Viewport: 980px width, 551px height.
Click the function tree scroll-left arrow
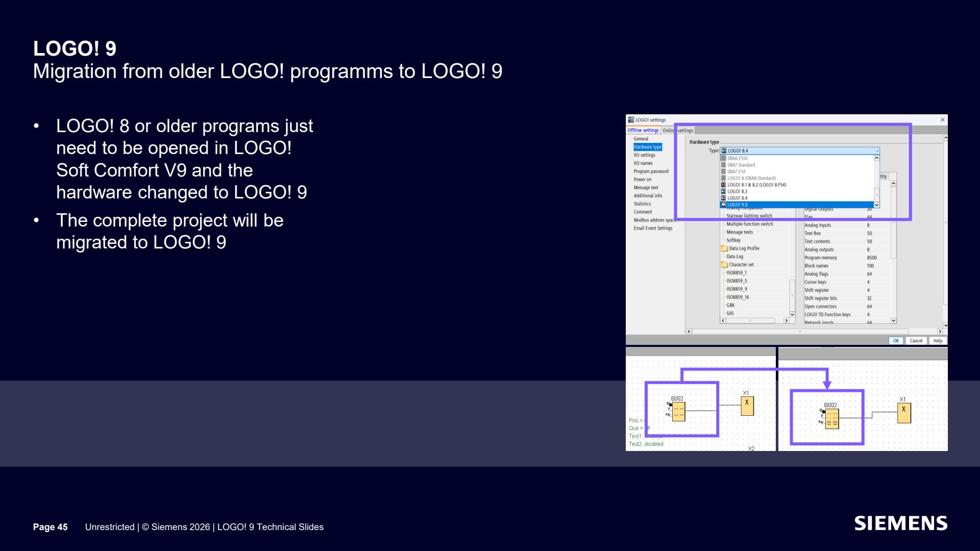(x=723, y=321)
